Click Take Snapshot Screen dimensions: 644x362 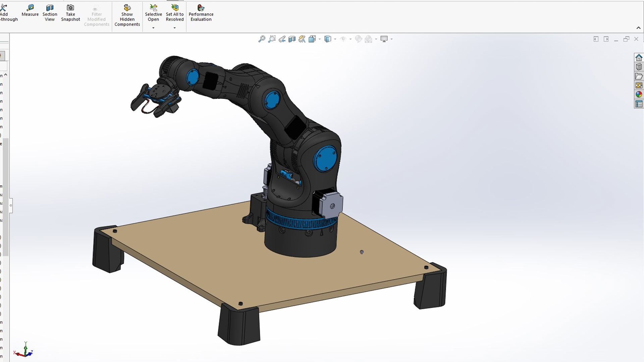[x=70, y=13]
